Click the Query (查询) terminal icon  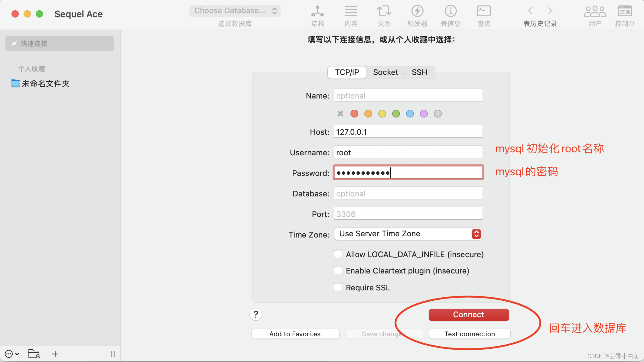pos(483,11)
